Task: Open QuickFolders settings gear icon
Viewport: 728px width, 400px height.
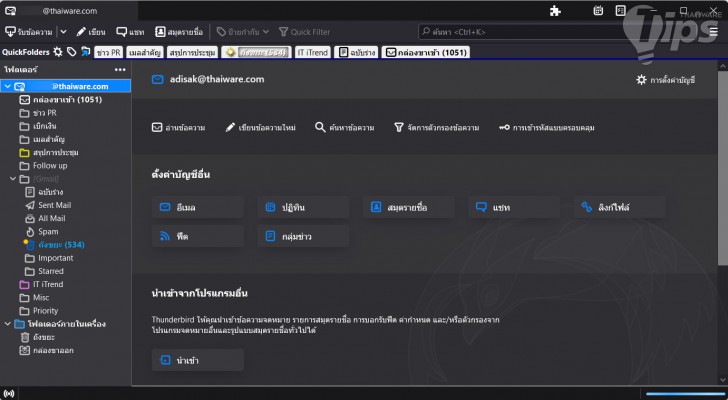Action: pos(58,52)
